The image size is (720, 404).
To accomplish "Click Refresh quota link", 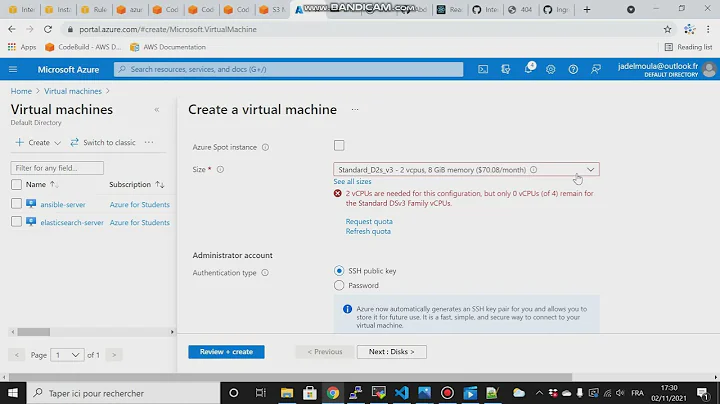I will coord(368,231).
